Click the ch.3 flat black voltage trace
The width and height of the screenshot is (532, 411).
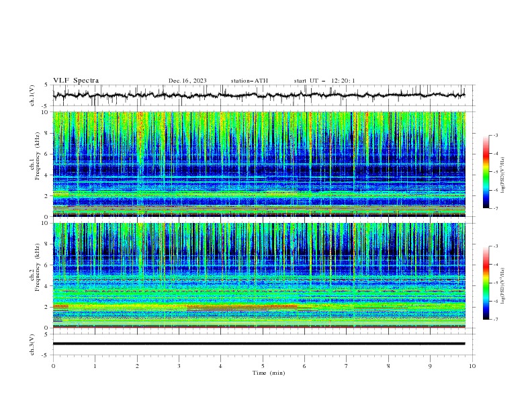point(259,344)
